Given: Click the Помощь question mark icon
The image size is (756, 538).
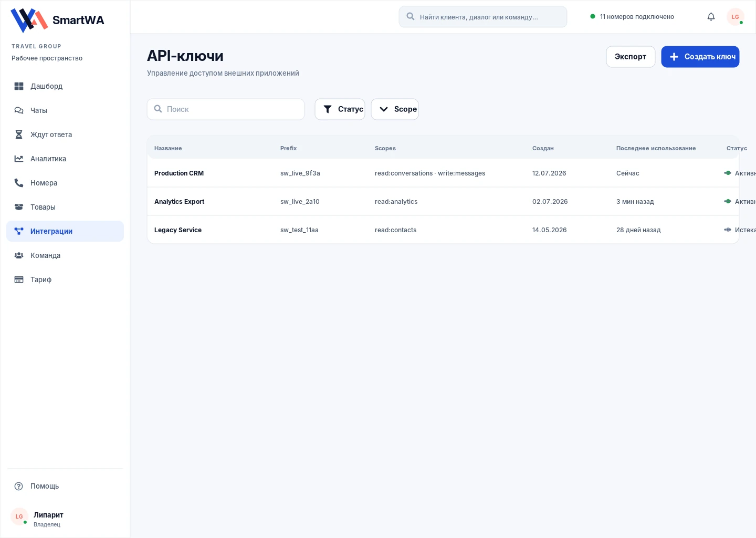Looking at the screenshot, I should click(x=19, y=486).
